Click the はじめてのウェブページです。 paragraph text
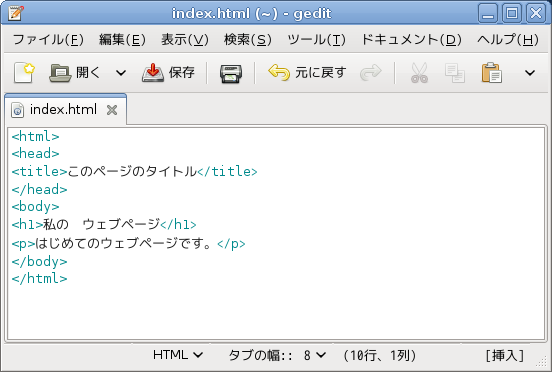This screenshot has width=552, height=372. coord(124,244)
